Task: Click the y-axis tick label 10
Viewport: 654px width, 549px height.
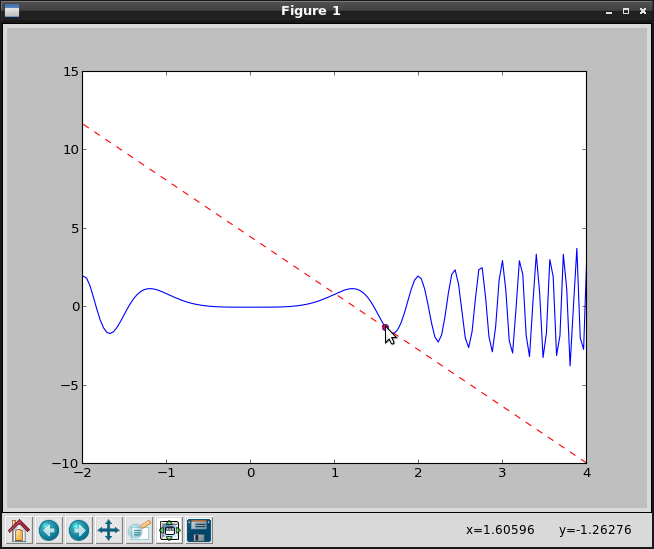Action: click(x=70, y=150)
